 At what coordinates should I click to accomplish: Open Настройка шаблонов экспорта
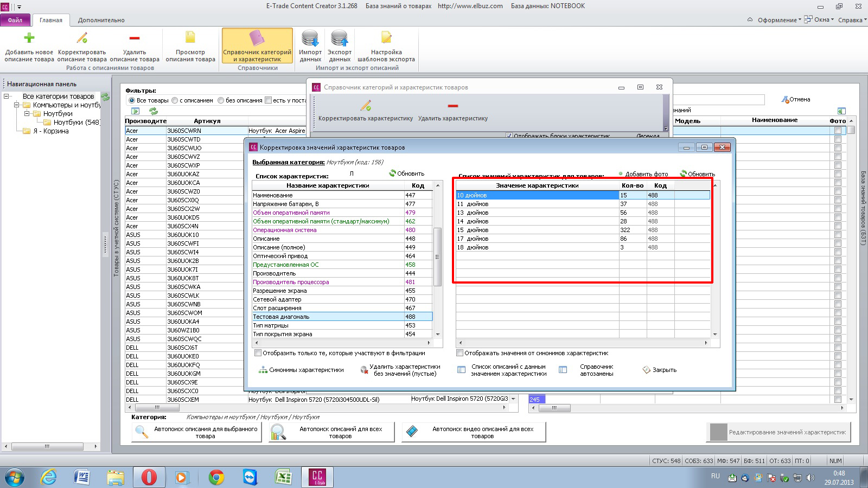point(386,47)
